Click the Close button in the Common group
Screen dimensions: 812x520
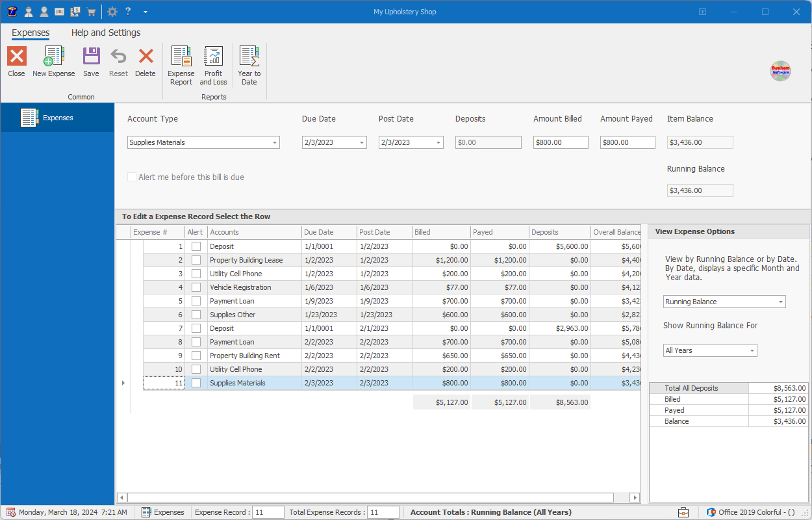click(x=16, y=63)
